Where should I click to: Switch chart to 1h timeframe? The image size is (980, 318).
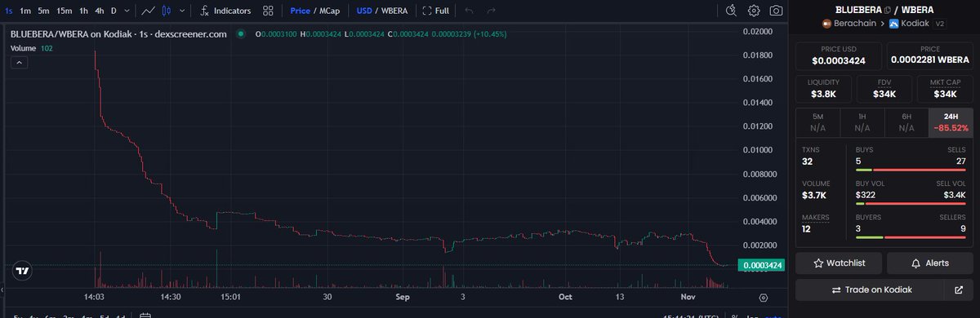point(83,11)
